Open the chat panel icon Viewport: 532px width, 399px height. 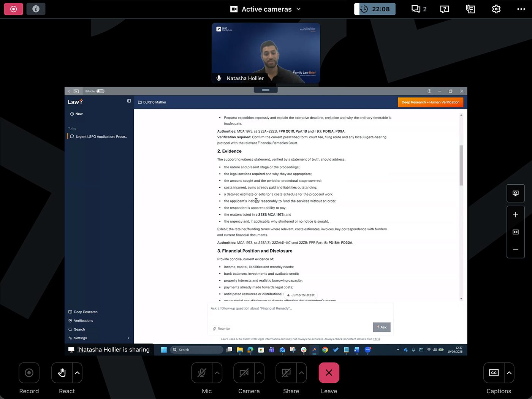tap(419, 9)
